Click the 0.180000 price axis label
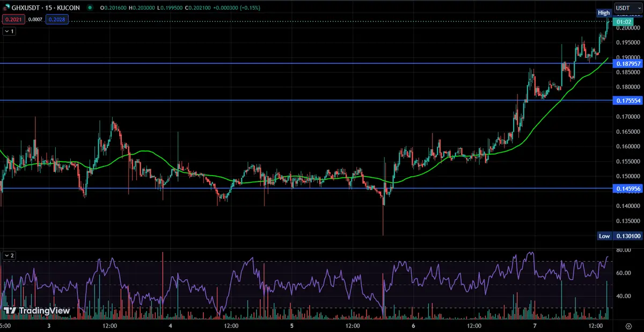The image size is (644, 332). [x=627, y=87]
